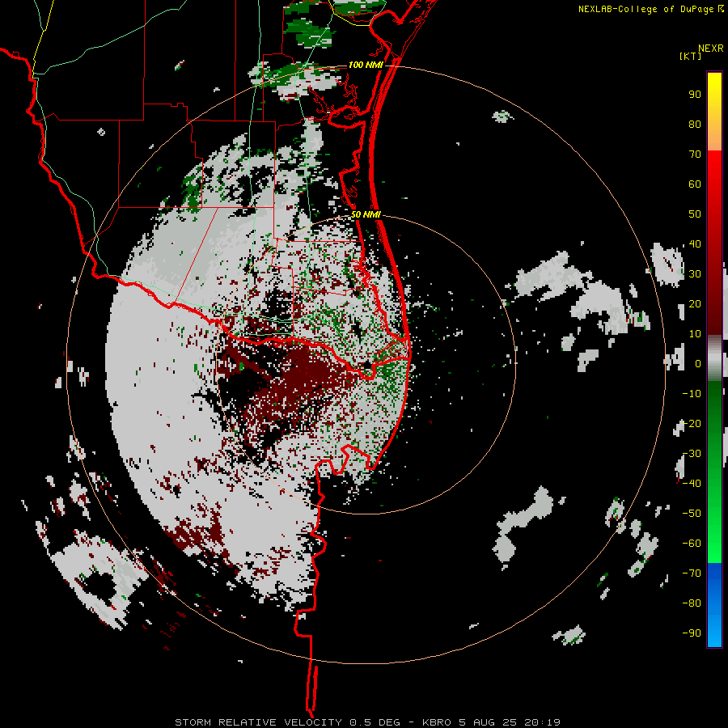The image size is (728, 728).
Task: Click the 10 value on velocity scale
Action: click(x=695, y=334)
